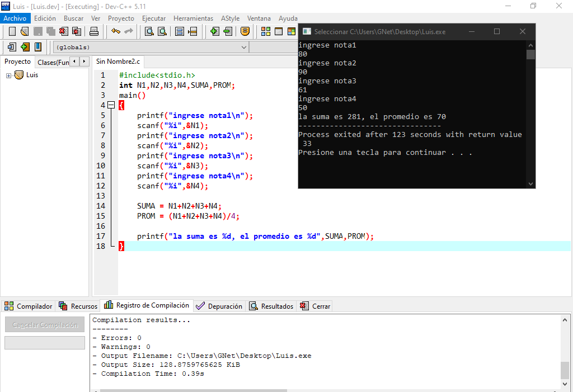Select the Clases tab in side panel

53,62
